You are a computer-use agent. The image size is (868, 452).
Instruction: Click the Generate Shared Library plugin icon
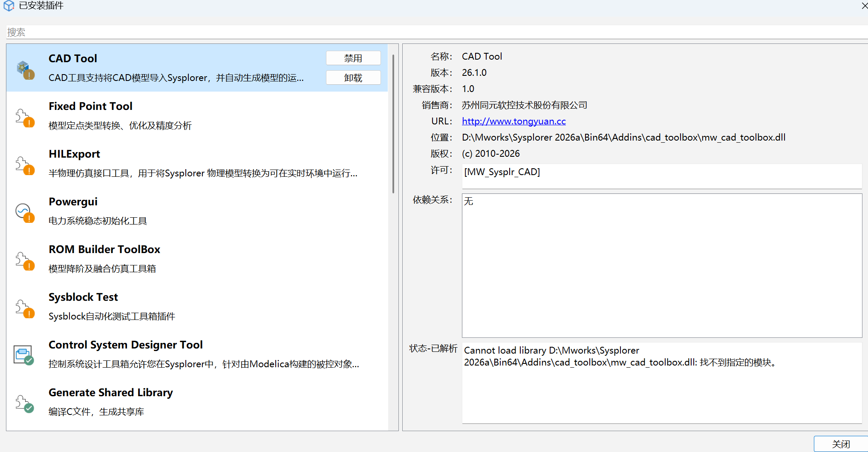(25, 404)
